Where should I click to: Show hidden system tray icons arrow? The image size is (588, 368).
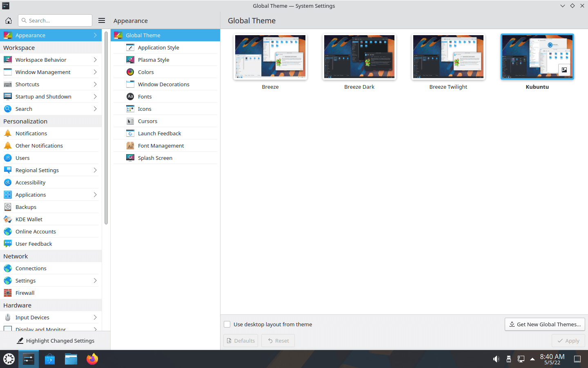(532, 359)
